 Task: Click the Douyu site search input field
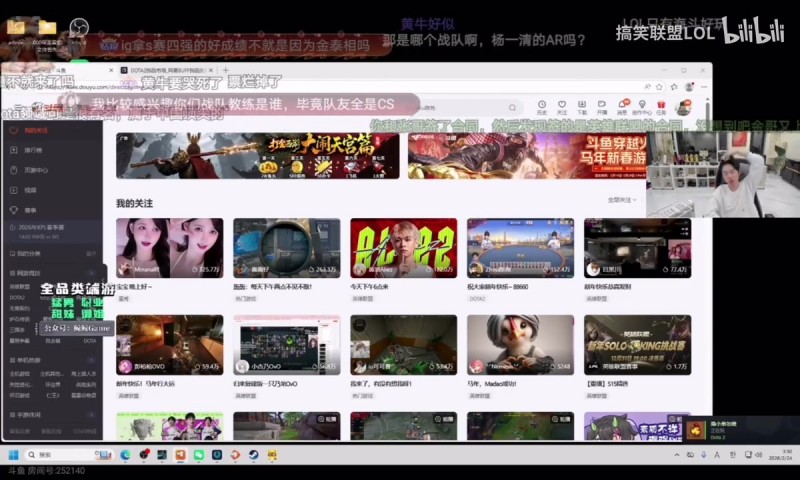click(x=462, y=108)
